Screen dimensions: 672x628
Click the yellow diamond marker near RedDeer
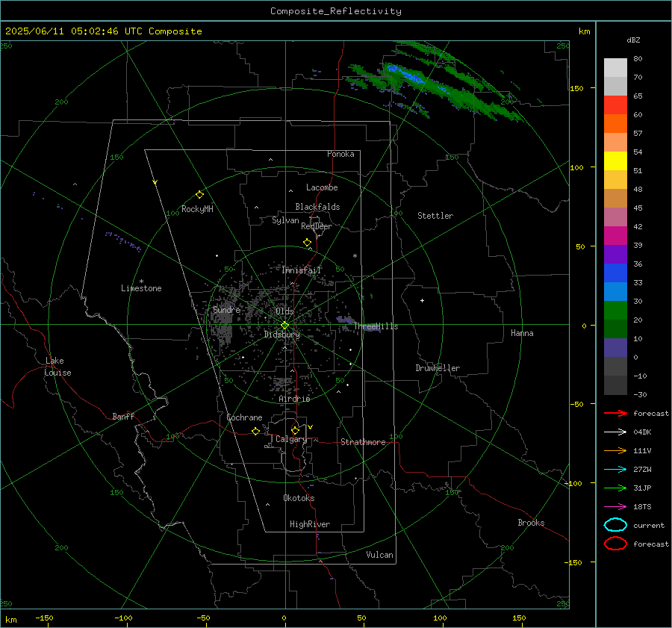pos(307,243)
